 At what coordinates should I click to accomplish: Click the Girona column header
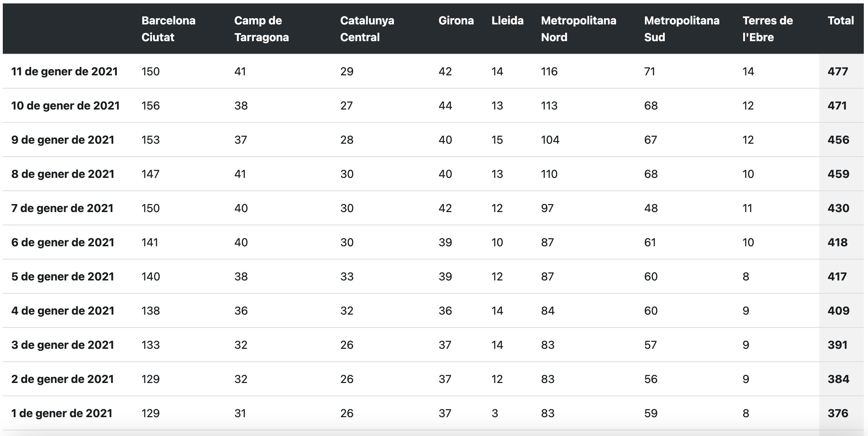(x=456, y=21)
